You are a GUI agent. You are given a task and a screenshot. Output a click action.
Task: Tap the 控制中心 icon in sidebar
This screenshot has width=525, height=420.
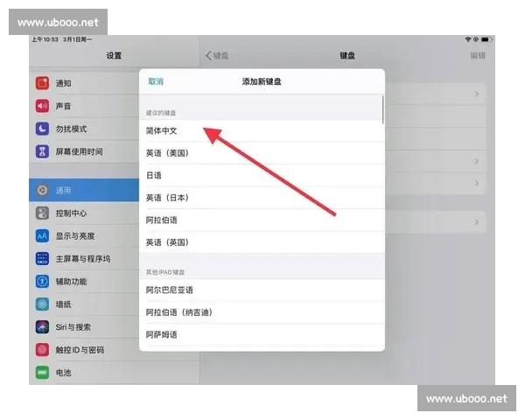(42, 213)
